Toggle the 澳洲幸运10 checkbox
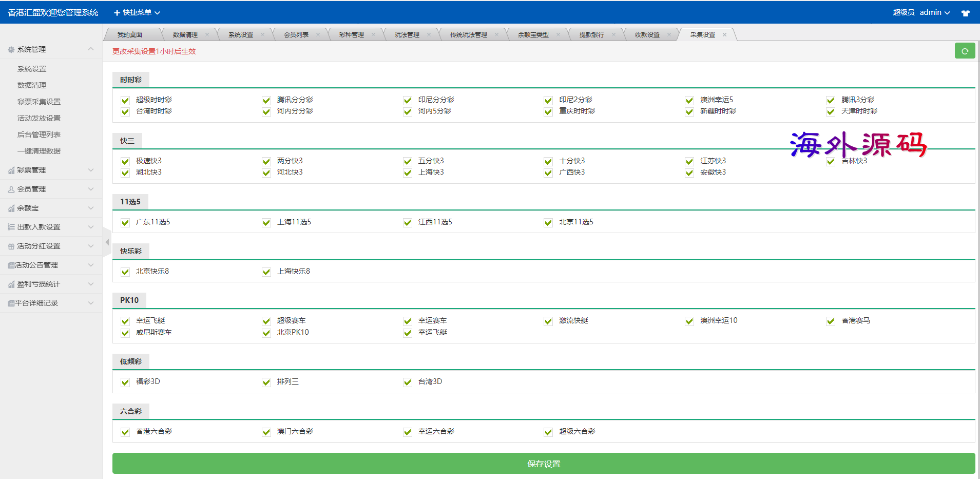This screenshot has width=980, height=479. (689, 321)
